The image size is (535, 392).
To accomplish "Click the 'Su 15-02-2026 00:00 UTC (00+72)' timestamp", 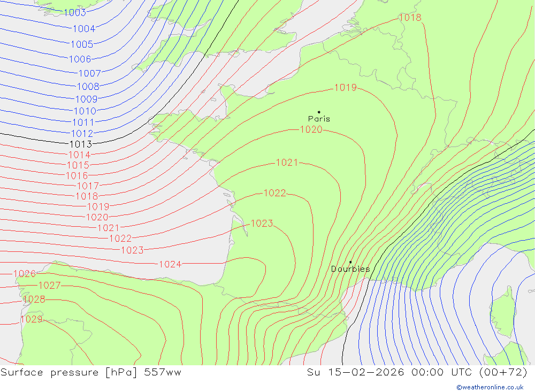I will coord(417,372).
